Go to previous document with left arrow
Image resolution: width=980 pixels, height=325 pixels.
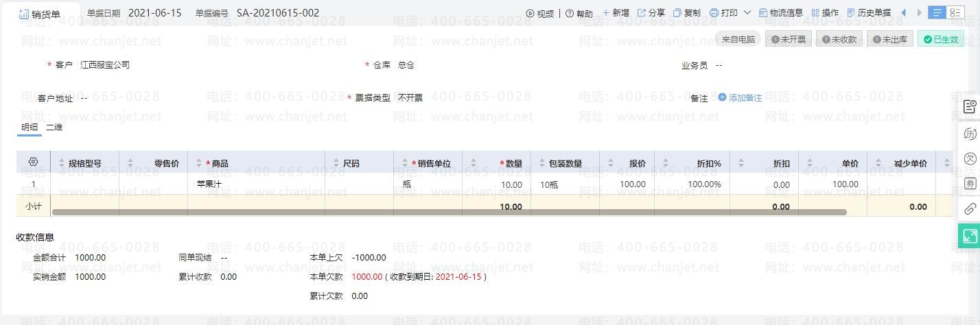903,13
